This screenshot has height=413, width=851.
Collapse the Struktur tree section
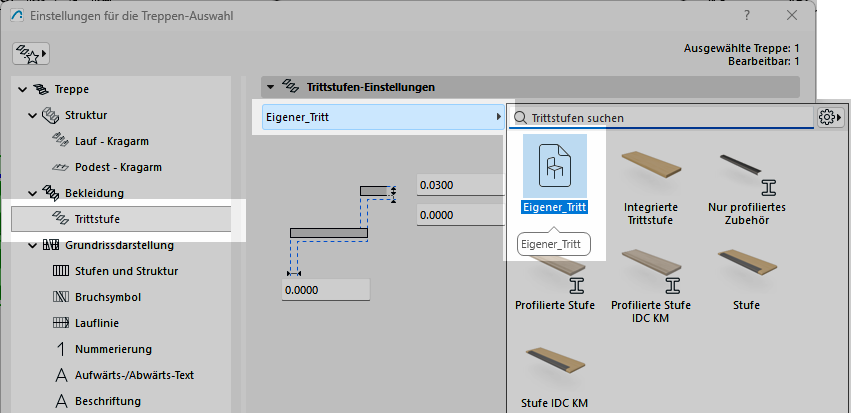[x=33, y=115]
